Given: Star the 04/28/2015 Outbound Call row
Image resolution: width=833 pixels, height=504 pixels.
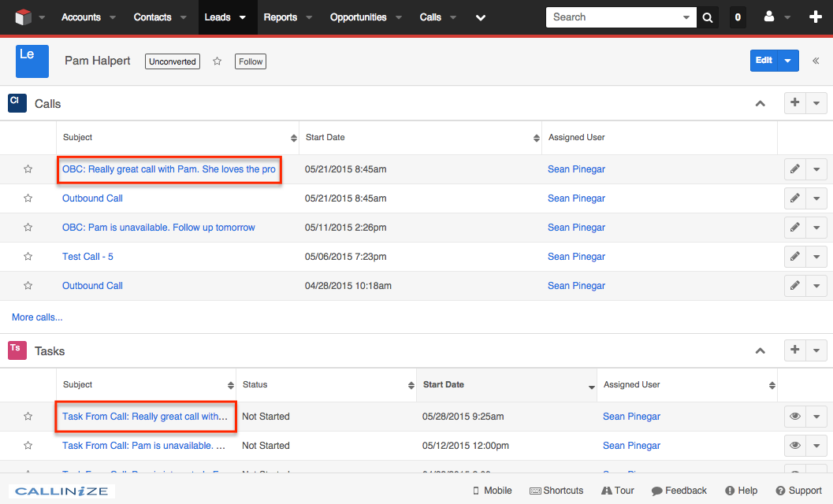Looking at the screenshot, I should click(28, 286).
